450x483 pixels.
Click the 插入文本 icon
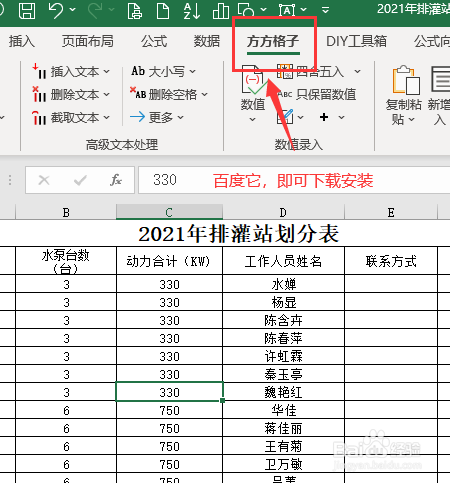point(39,71)
